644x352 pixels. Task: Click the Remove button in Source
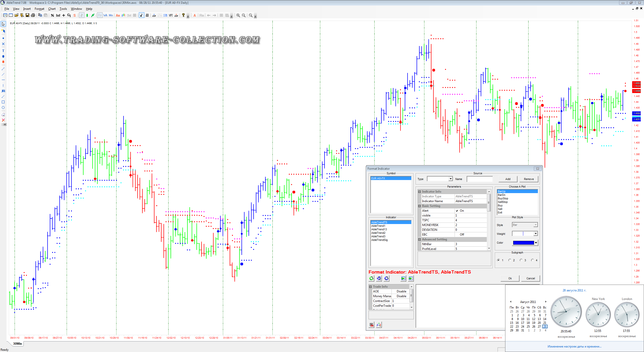pos(529,179)
